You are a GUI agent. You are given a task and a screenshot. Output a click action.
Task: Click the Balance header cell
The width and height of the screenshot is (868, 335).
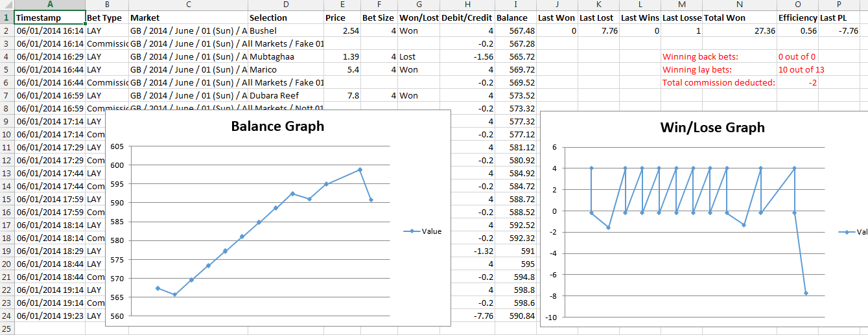pos(516,17)
